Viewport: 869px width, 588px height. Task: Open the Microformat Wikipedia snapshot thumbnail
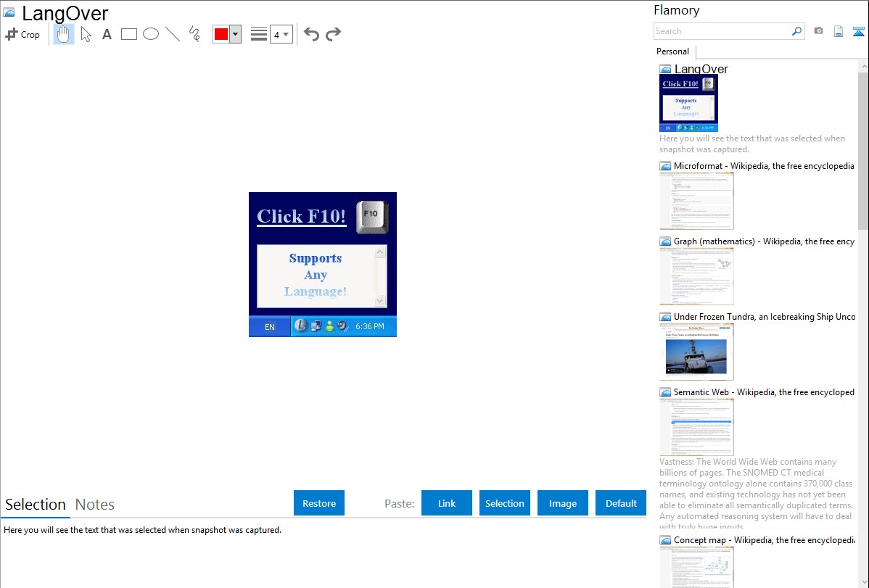point(696,201)
